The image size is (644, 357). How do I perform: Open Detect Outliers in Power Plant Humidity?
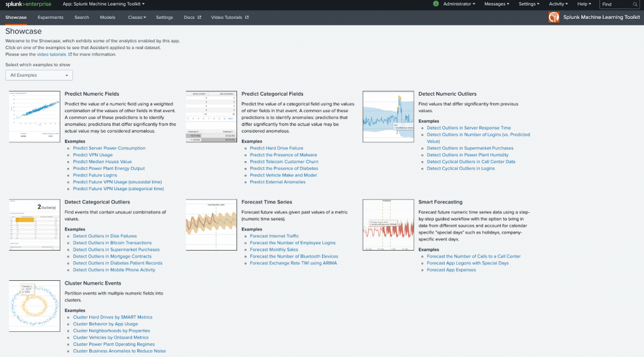(x=467, y=155)
